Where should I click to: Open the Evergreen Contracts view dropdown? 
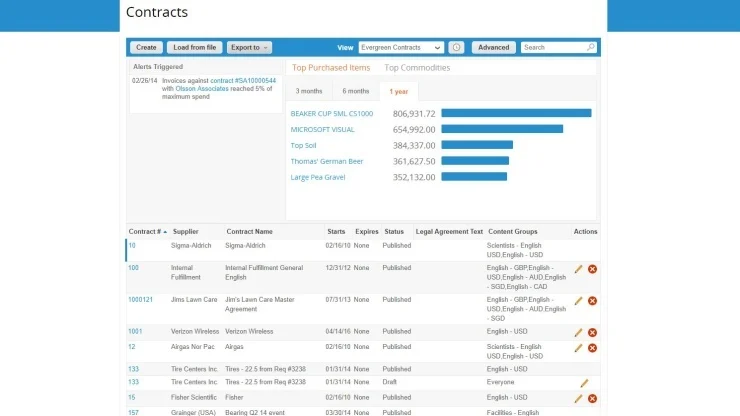[401, 47]
